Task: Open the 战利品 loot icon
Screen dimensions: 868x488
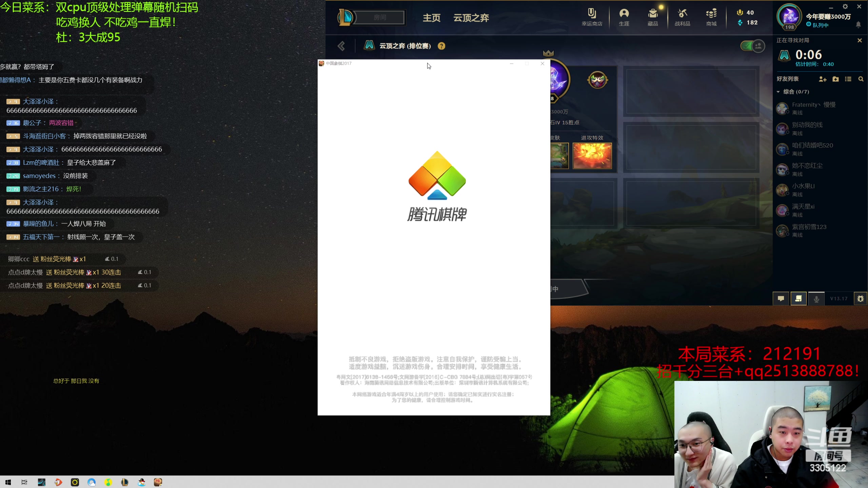Action: pos(682,17)
